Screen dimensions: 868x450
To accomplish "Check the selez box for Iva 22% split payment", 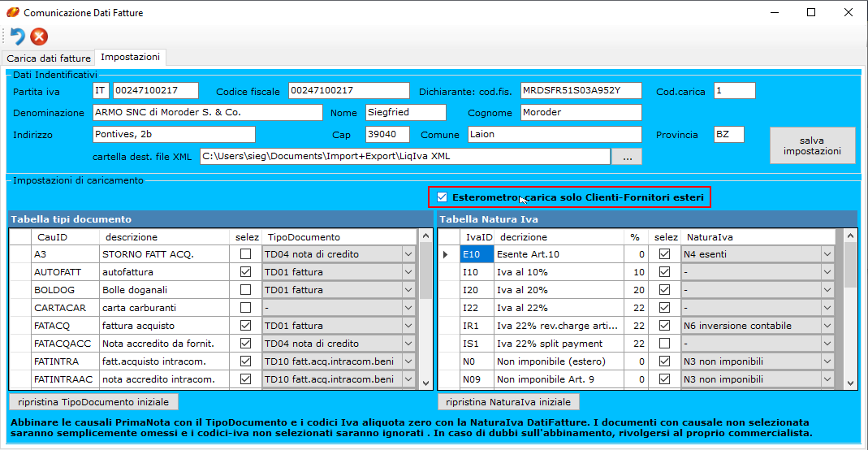I will click(x=665, y=344).
